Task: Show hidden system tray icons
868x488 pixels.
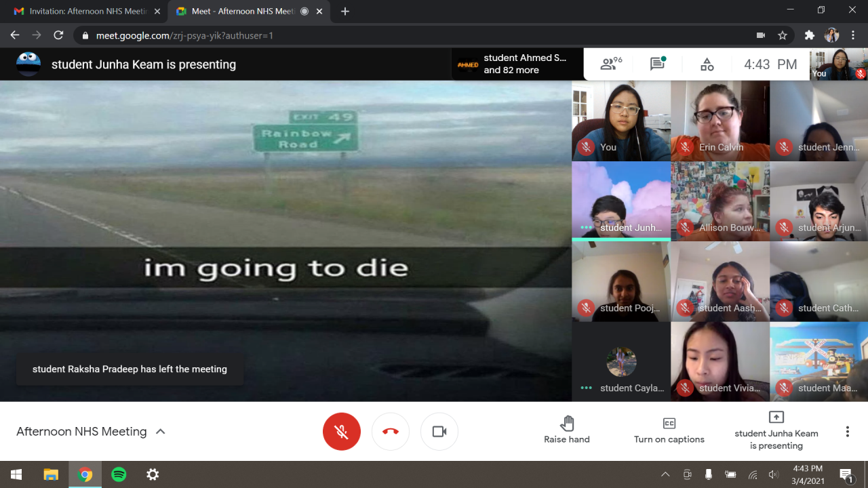Action: click(665, 474)
